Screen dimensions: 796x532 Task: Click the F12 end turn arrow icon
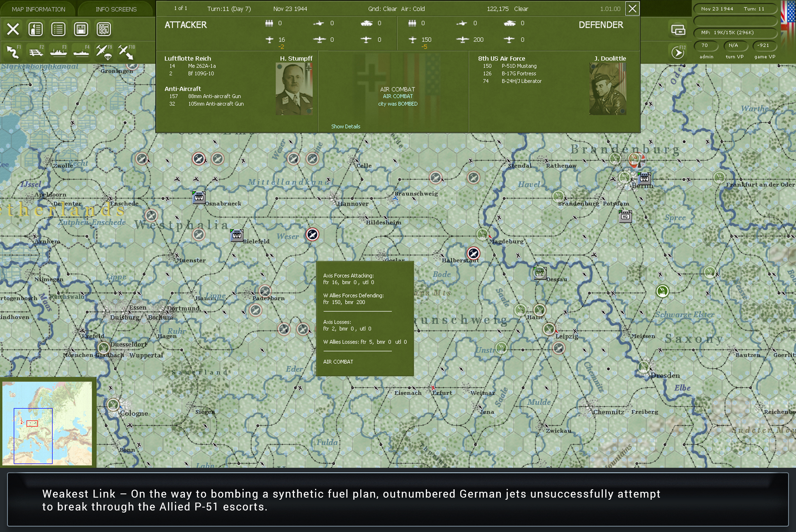tap(677, 52)
